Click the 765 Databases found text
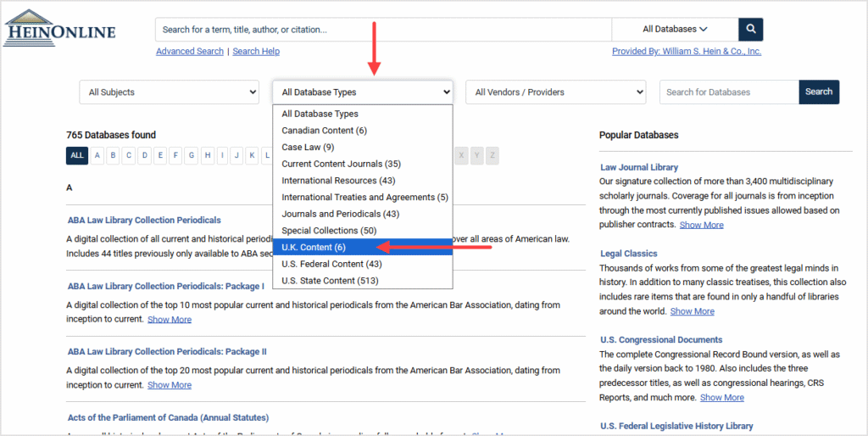The image size is (868, 436). (x=111, y=135)
